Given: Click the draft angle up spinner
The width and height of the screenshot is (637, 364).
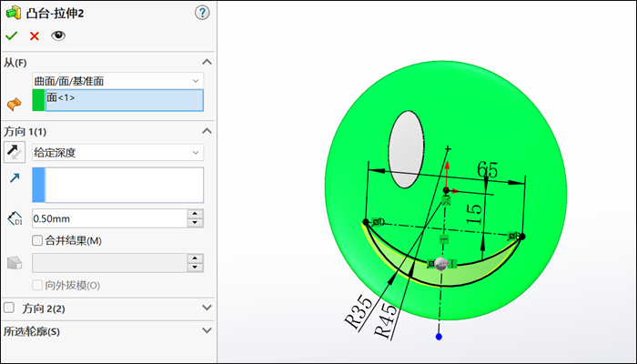Looking at the screenshot, I should tap(196, 258).
